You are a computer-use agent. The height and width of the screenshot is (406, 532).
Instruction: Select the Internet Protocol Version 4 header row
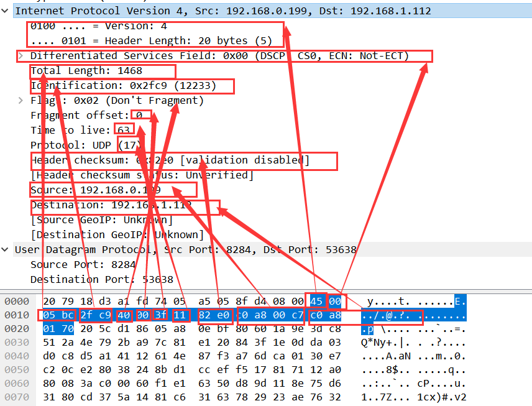272,11
